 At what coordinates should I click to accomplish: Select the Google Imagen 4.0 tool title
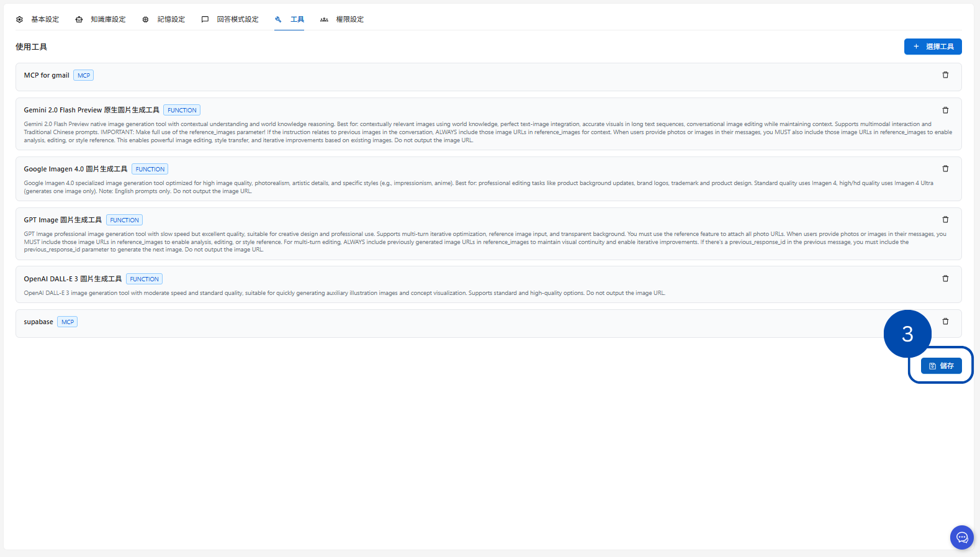[75, 169]
